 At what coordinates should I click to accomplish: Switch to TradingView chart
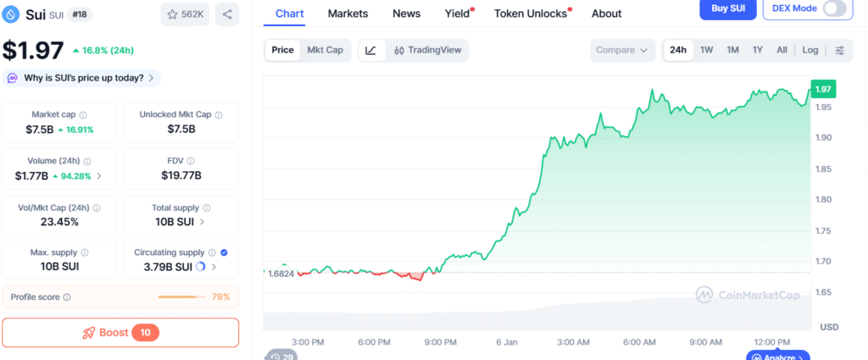(x=427, y=50)
